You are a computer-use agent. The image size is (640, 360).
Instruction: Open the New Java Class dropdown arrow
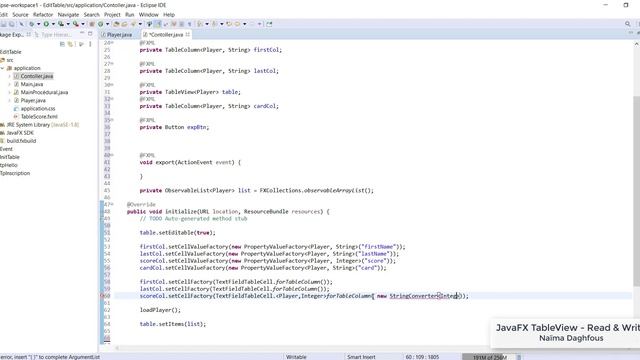tap(107, 24)
